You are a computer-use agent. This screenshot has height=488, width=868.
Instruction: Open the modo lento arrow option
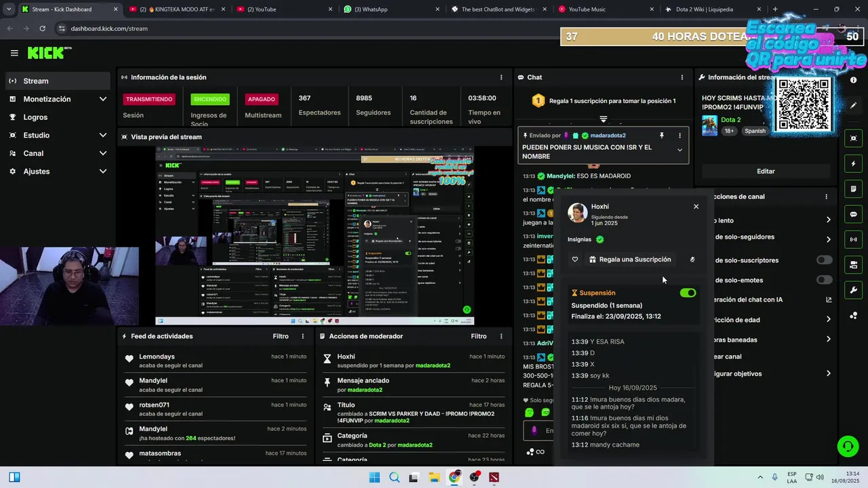(828, 220)
